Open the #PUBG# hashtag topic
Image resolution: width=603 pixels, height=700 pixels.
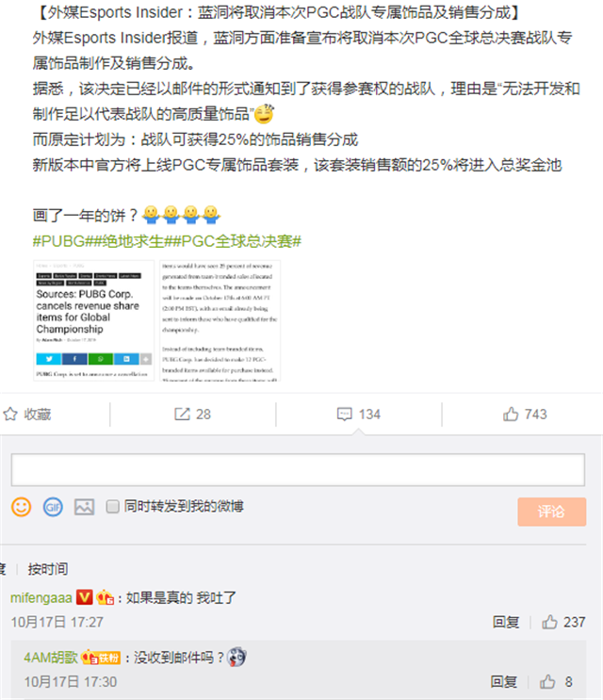pyautogui.click(x=62, y=241)
